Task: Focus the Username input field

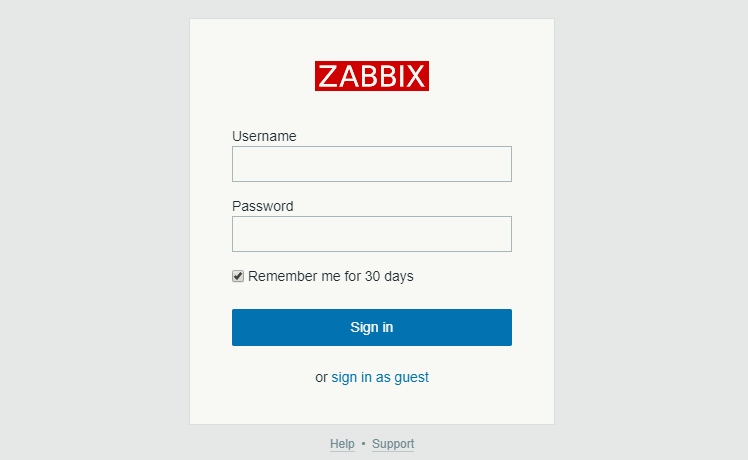Action: (x=372, y=164)
